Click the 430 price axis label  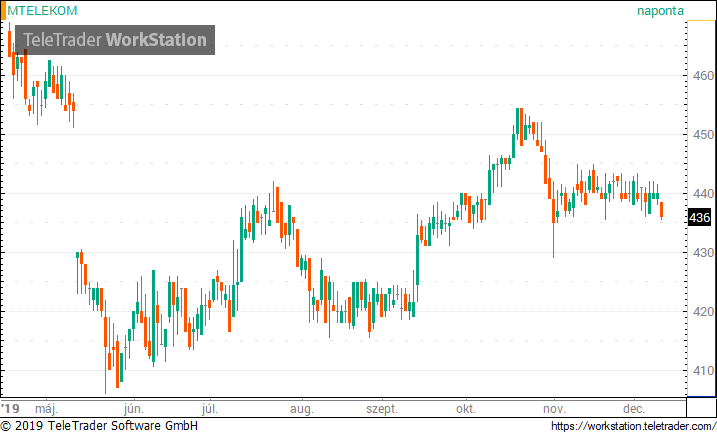pos(703,252)
